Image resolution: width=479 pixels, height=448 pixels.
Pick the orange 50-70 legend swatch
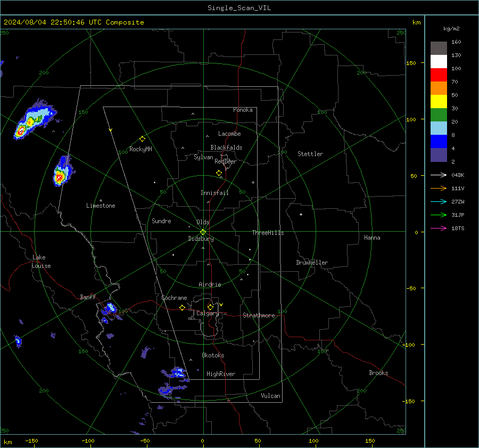click(439, 88)
